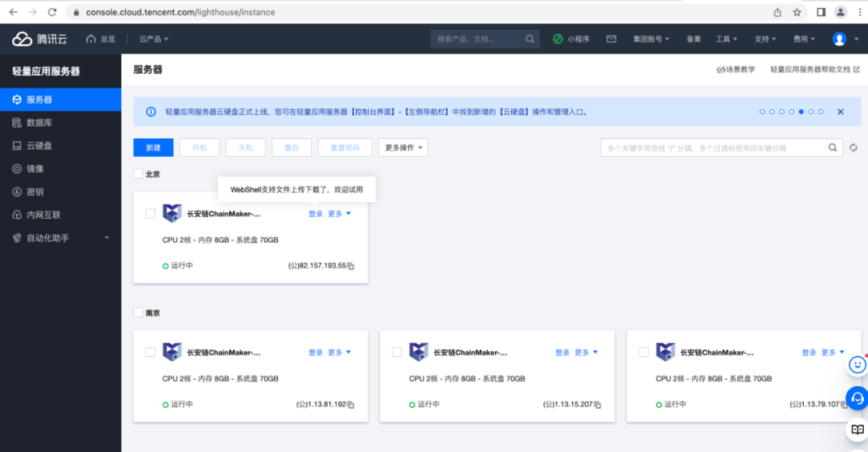This screenshot has height=452, width=868.
Task: Click 登录 on 1.13.79.107 card
Action: point(809,352)
